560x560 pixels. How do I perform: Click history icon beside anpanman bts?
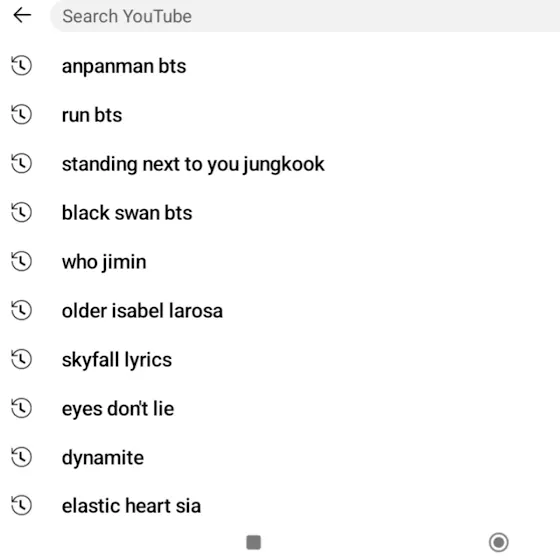pos(21,66)
